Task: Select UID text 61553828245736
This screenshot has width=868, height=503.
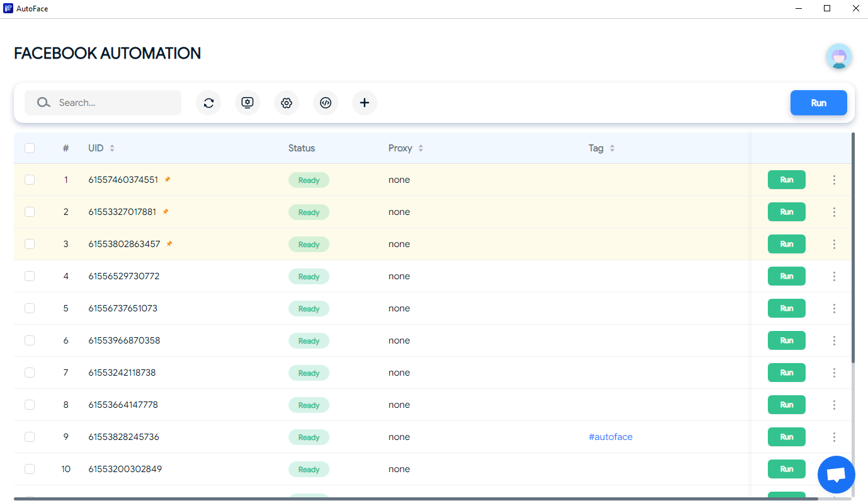Action: (124, 437)
